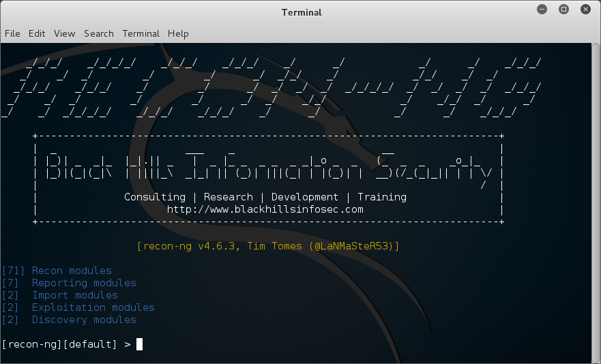601x364 pixels.
Task: Open the Search menu
Action: [99, 33]
